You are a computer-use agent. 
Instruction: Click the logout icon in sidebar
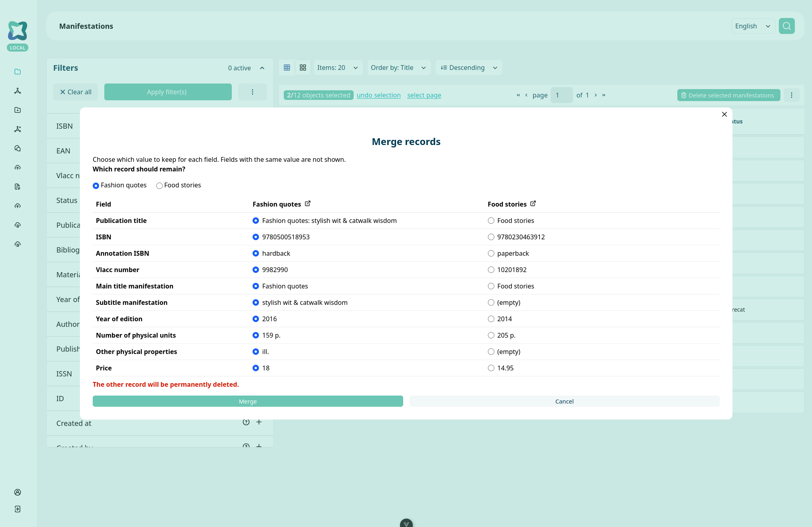(x=18, y=509)
